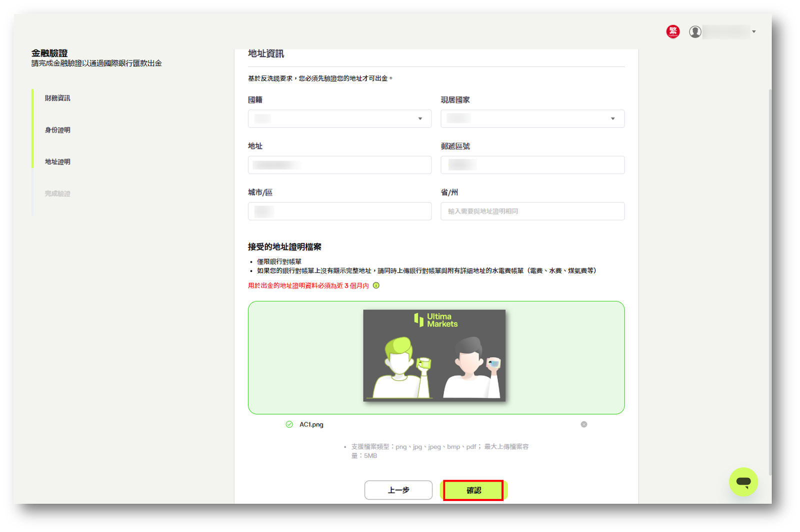
Task: Click the uploaded document preview thumbnail
Action: [x=434, y=356]
